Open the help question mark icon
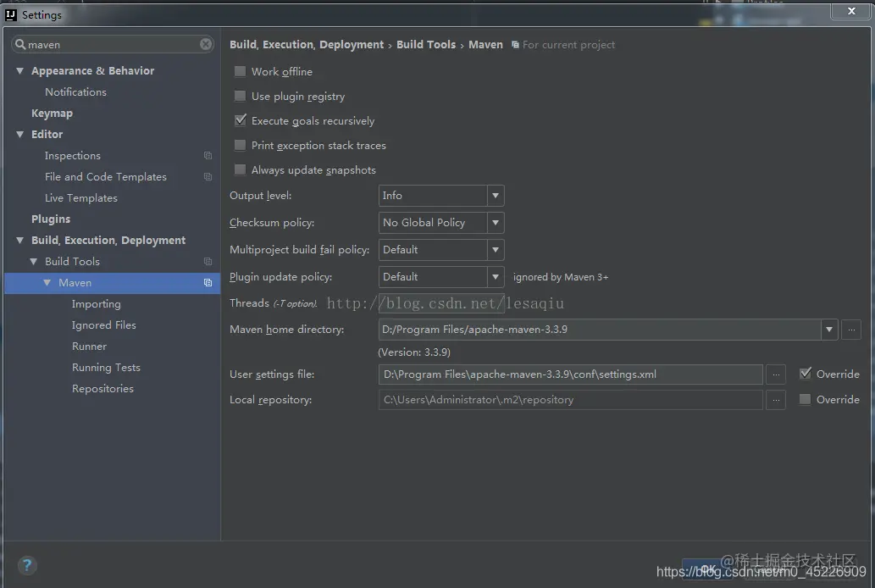The width and height of the screenshot is (875, 588). (27, 565)
